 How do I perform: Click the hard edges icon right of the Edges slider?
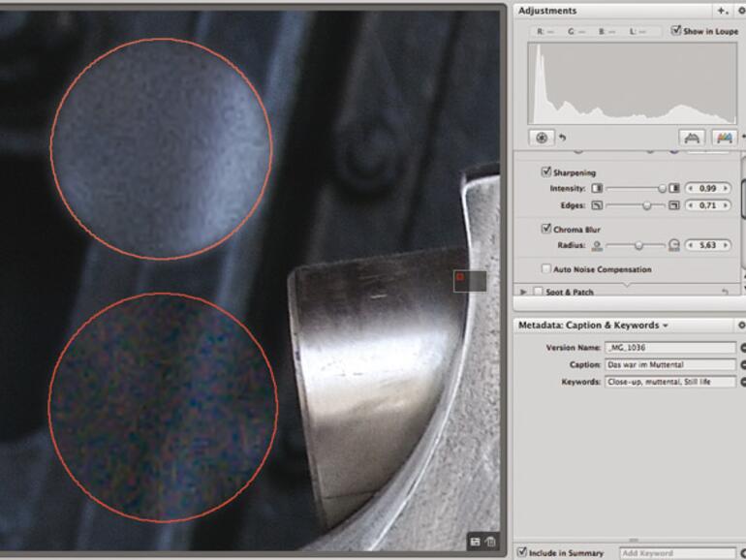673,205
